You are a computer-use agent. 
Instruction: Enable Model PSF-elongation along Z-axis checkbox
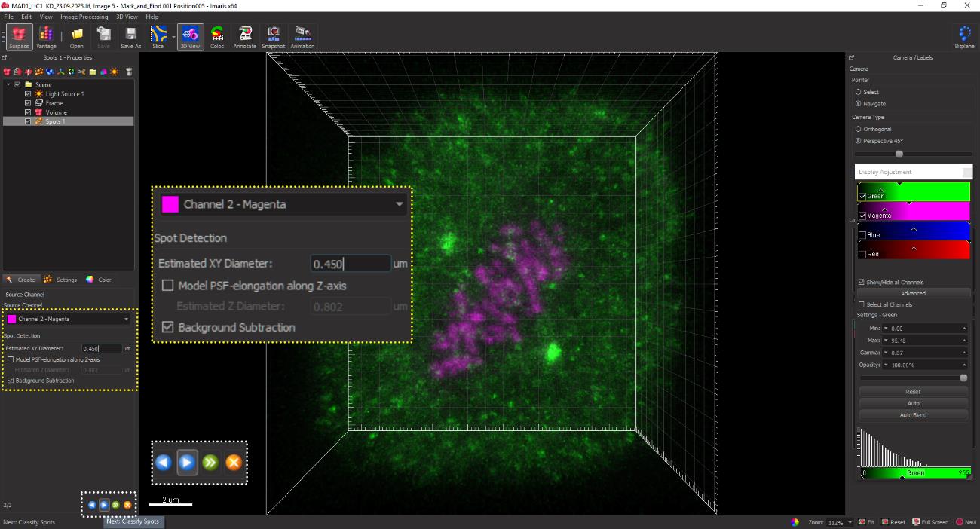click(11, 359)
